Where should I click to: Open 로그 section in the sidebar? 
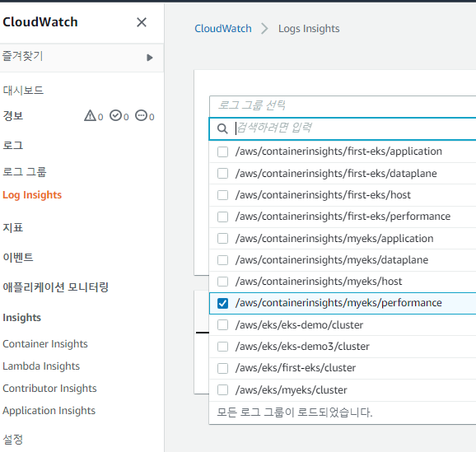point(13,145)
